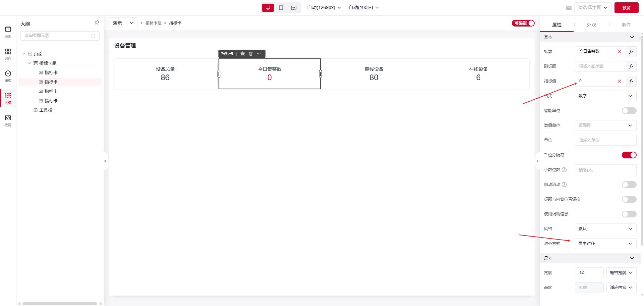Switch to the 事件 tab
The height and width of the screenshot is (306, 644).
tap(626, 25)
